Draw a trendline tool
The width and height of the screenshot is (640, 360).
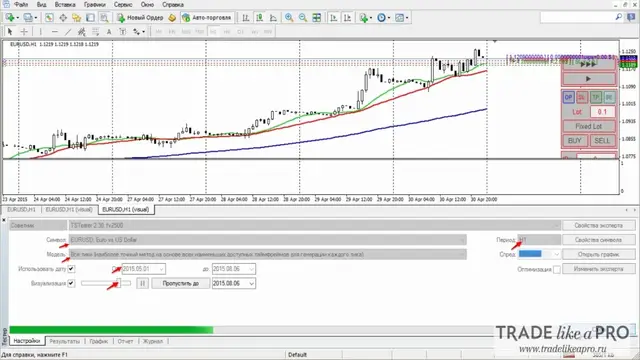[x=68, y=31]
